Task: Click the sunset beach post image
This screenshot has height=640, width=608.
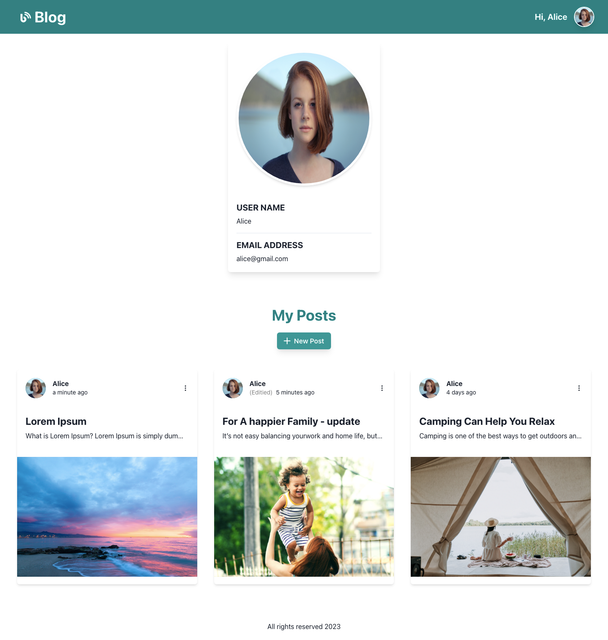Action: pos(107,517)
